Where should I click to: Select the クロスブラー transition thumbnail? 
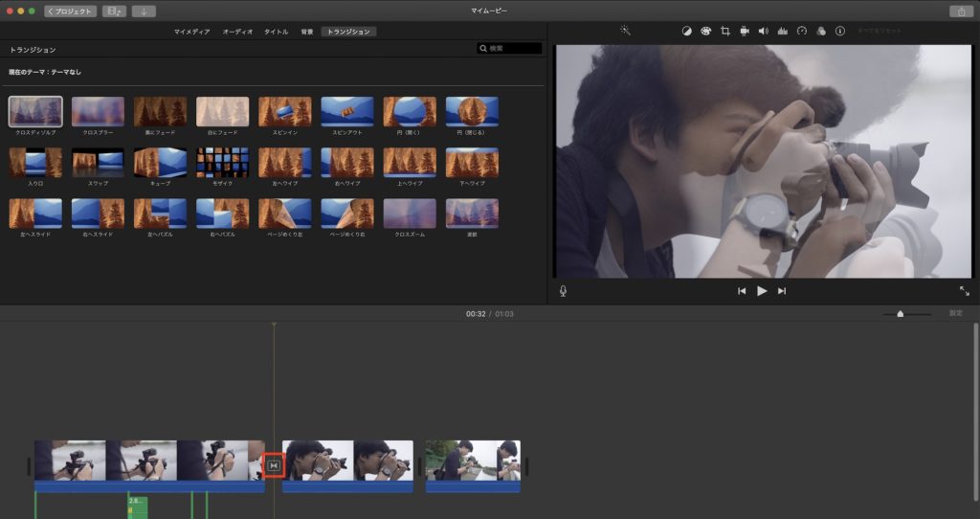coord(98,112)
